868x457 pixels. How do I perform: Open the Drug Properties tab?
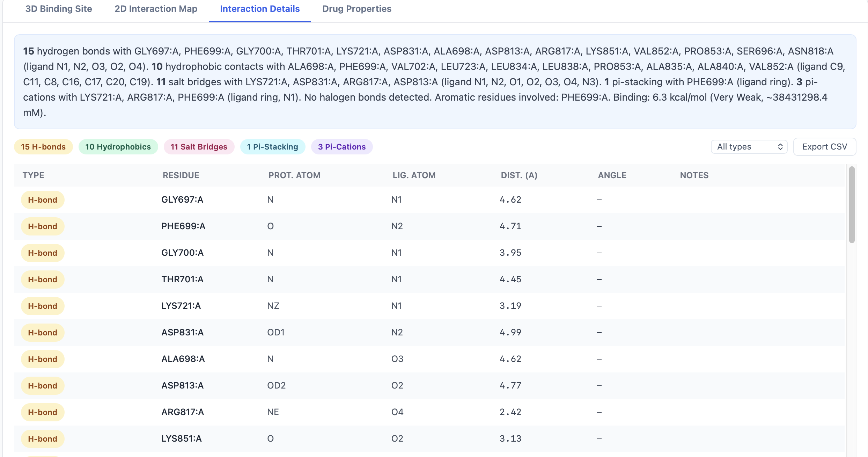(357, 9)
